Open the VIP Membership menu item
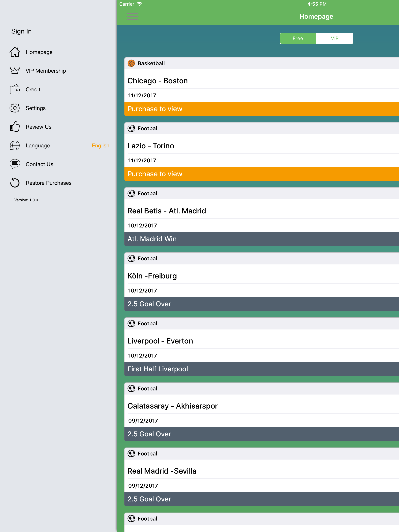Image resolution: width=399 pixels, height=532 pixels. (x=46, y=71)
